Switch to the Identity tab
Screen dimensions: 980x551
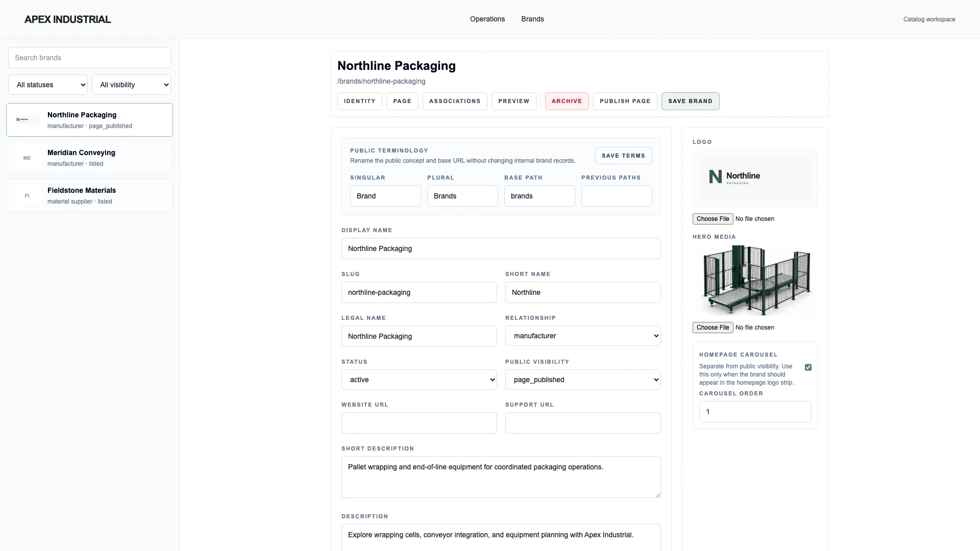pyautogui.click(x=360, y=101)
